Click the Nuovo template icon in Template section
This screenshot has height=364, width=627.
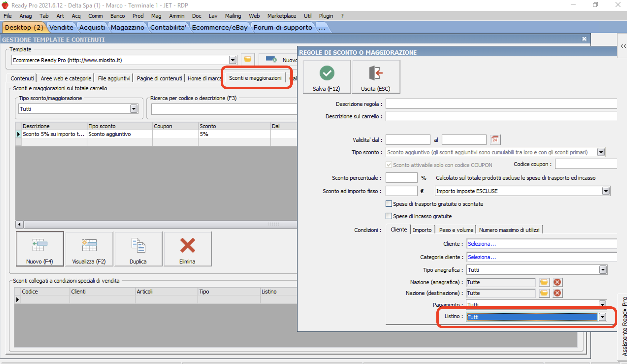pos(271,59)
